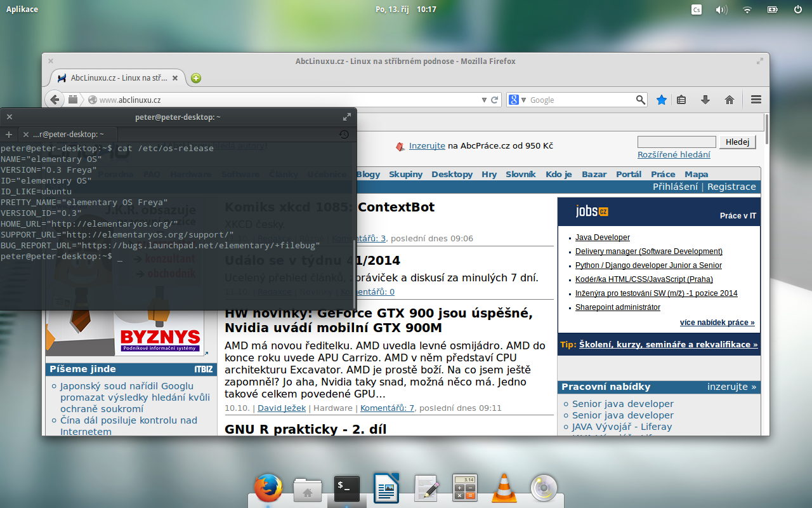Open the Registrace link
Screen dimensions: 812x508
(x=731, y=187)
